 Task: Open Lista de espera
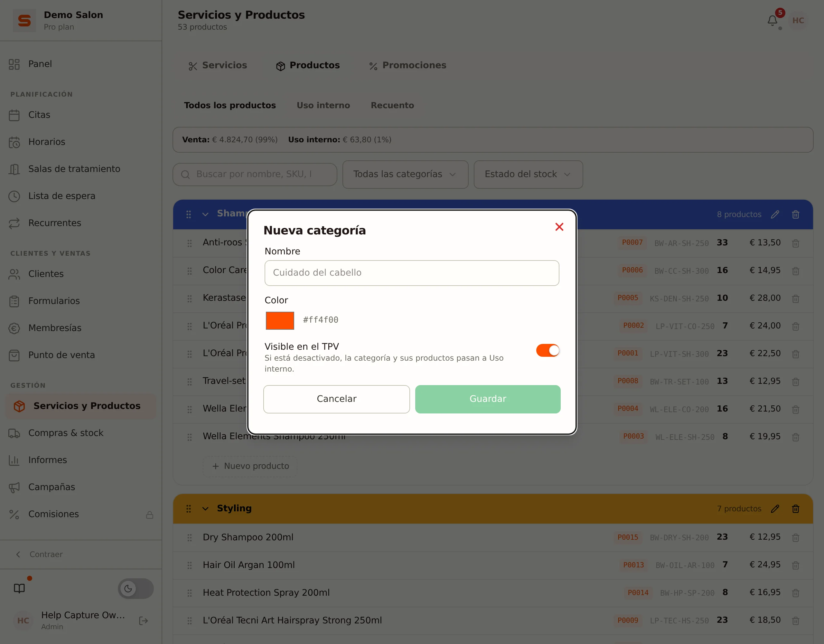(x=81, y=196)
